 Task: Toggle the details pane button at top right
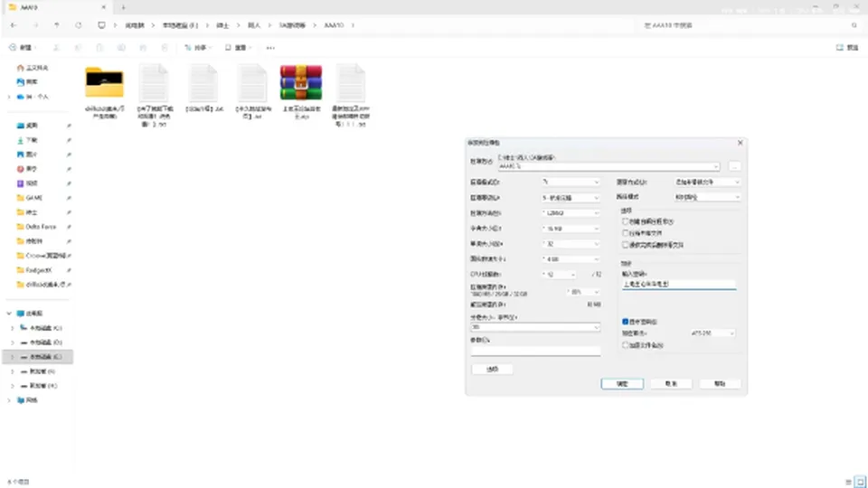(847, 48)
